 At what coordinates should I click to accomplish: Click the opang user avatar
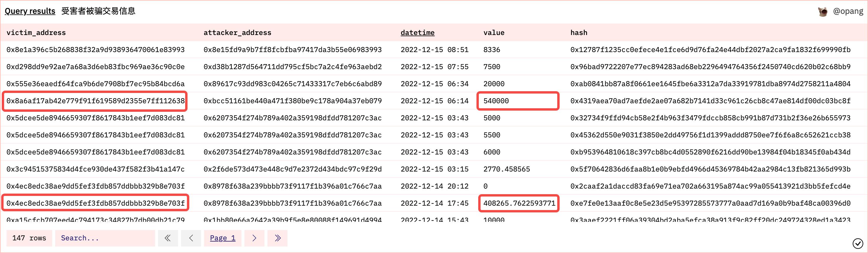point(823,11)
